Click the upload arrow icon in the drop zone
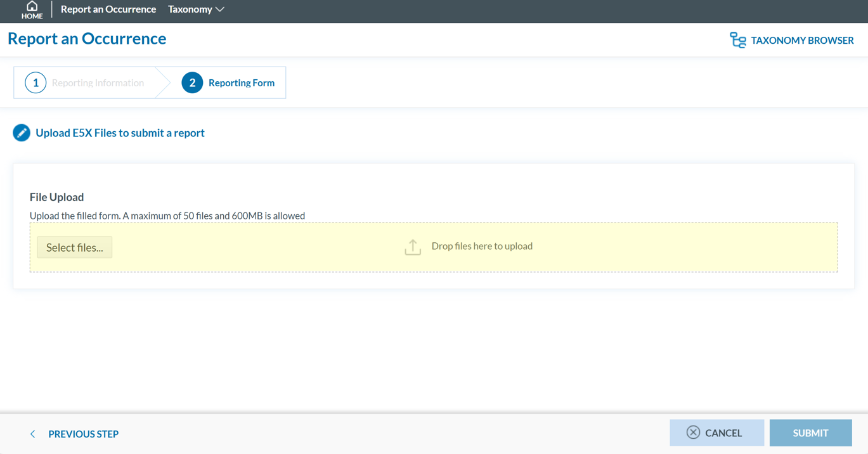868x454 pixels. [x=413, y=247]
